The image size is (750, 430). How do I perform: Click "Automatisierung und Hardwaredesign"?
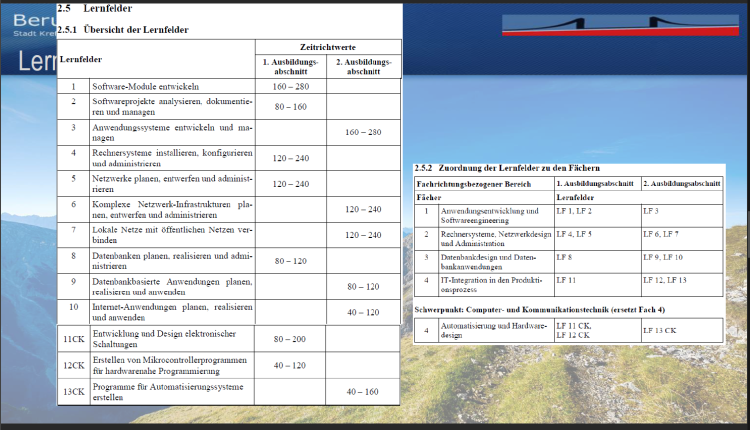pyautogui.click(x=494, y=331)
